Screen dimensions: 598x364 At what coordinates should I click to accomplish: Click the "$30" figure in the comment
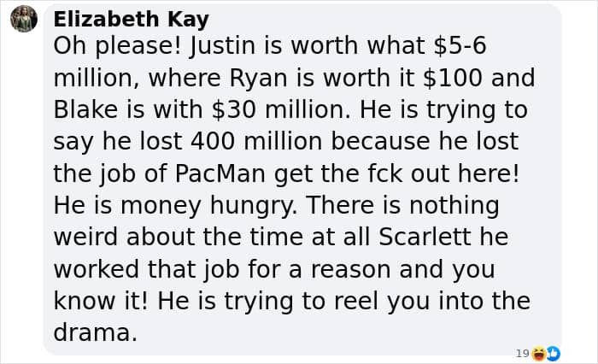coord(233,110)
